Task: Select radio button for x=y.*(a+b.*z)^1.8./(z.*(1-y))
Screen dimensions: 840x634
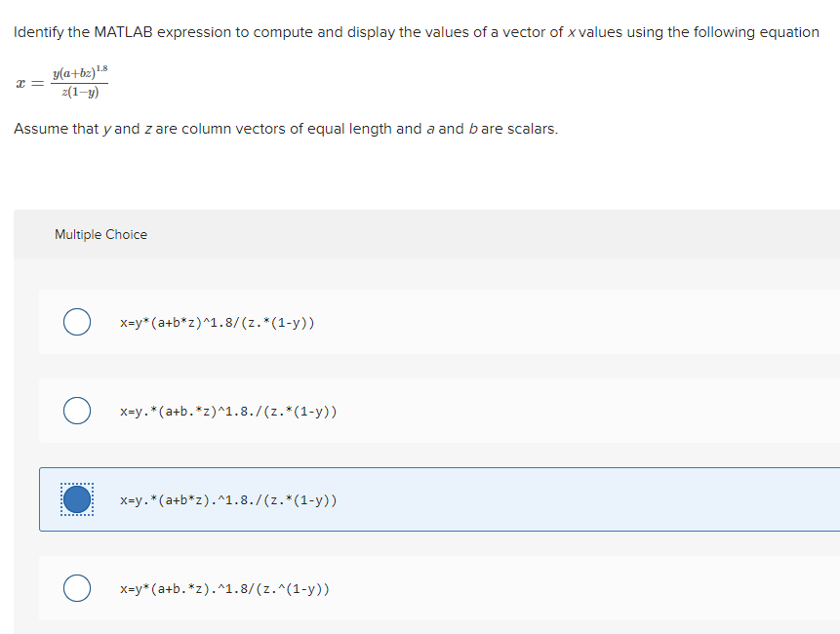Action: pos(76,411)
